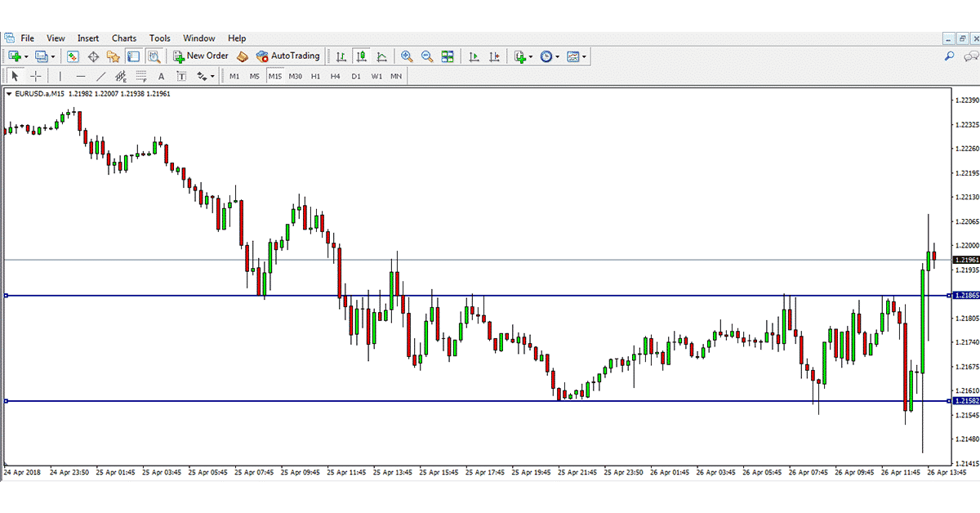Toggle chart auto scroll
Screen dimensions: 980x513
[x=473, y=56]
